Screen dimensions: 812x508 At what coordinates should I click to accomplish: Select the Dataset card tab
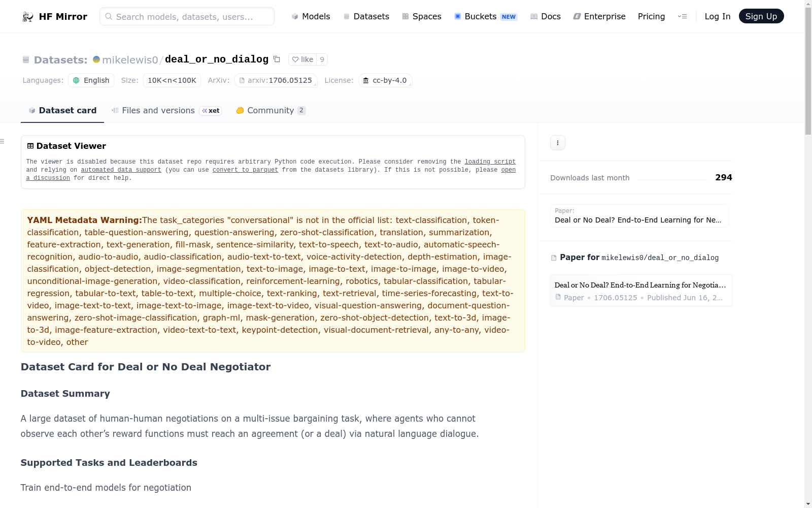(62, 110)
